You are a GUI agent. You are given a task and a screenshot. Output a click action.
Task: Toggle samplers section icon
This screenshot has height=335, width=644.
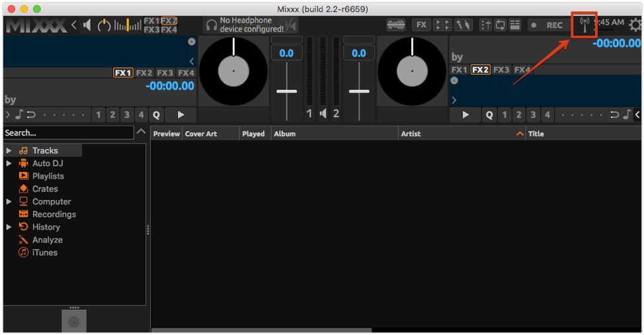pos(442,25)
